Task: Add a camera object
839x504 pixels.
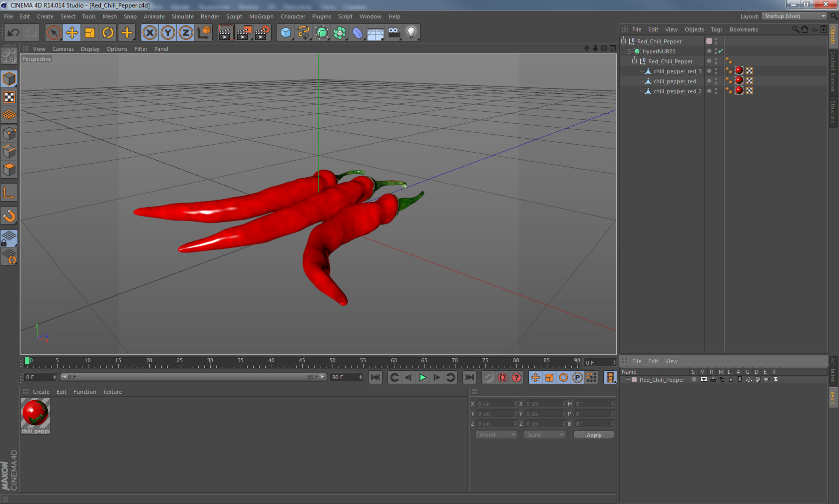Action: [x=394, y=33]
